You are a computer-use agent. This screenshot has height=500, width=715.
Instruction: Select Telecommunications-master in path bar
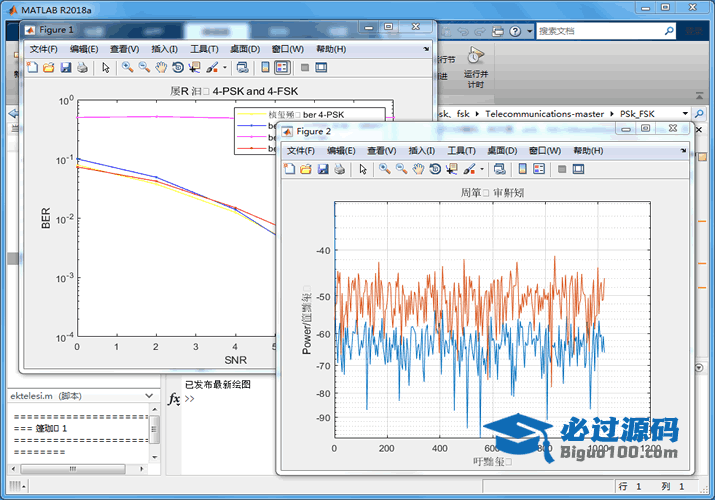pyautogui.click(x=544, y=113)
